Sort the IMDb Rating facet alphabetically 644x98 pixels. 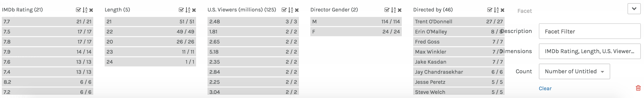tap(85, 10)
